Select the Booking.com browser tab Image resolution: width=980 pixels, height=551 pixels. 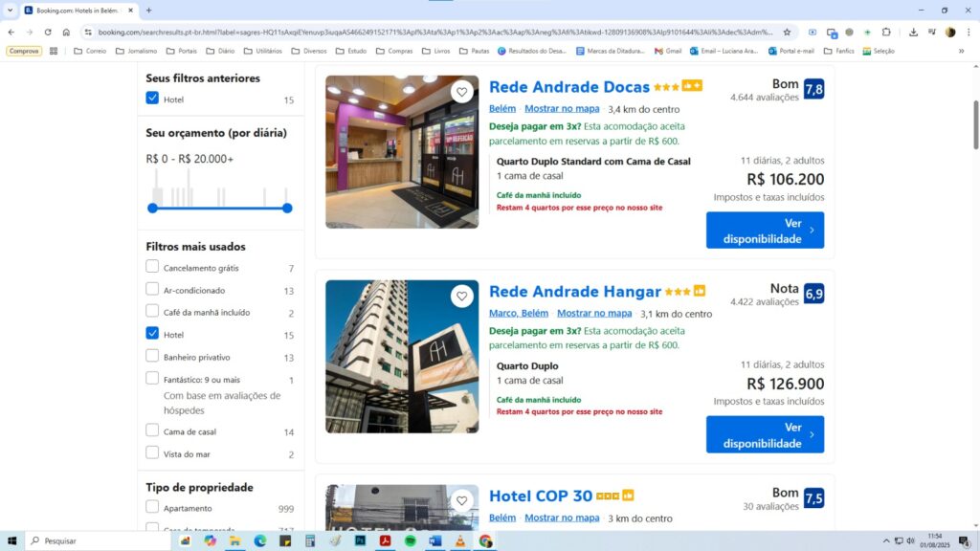point(78,11)
